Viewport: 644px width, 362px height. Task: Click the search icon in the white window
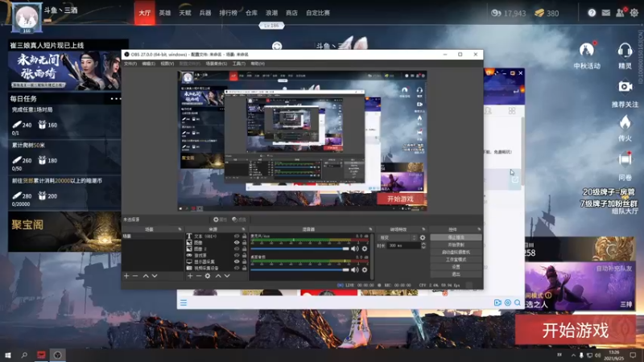pos(518,303)
